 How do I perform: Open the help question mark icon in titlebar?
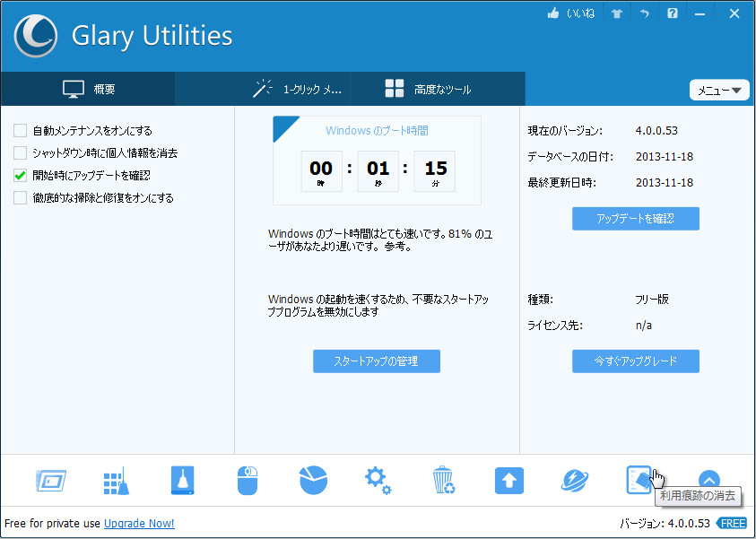coord(672,13)
